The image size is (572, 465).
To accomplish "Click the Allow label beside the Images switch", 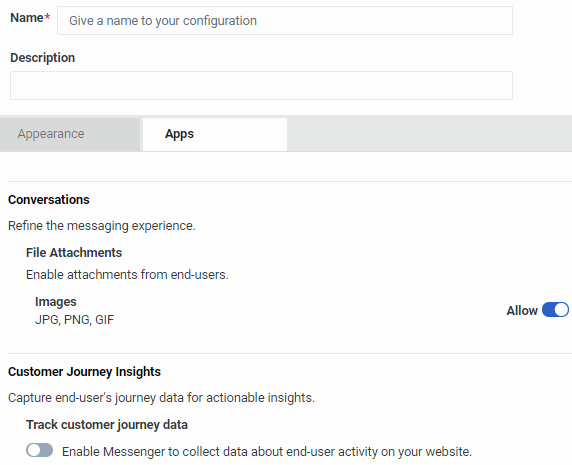I will pyautogui.click(x=522, y=310).
